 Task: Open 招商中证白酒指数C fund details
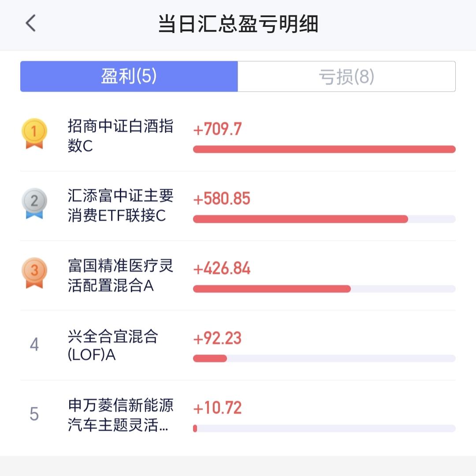click(x=120, y=136)
